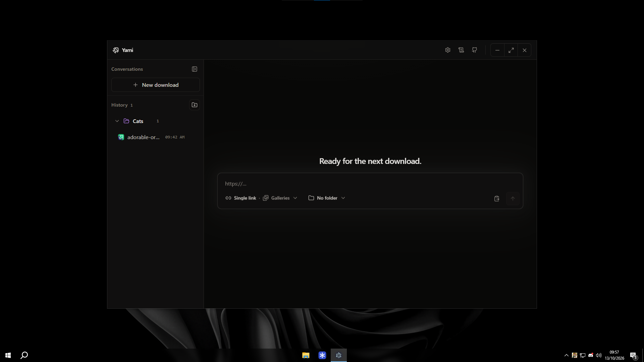Collapse the Conversations sidebar panel icon
This screenshot has height=362, width=644.
pos(195,69)
